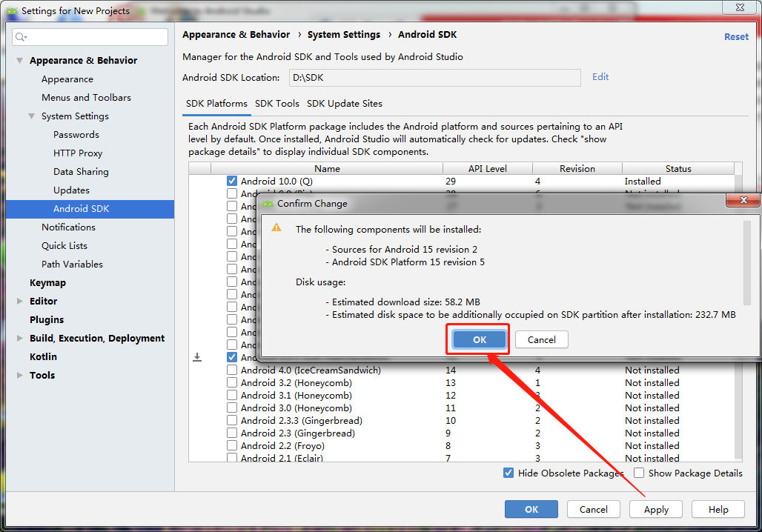Screen dimensions: 762x532
Task: Select Android SDK tree item
Action: (x=90, y=209)
